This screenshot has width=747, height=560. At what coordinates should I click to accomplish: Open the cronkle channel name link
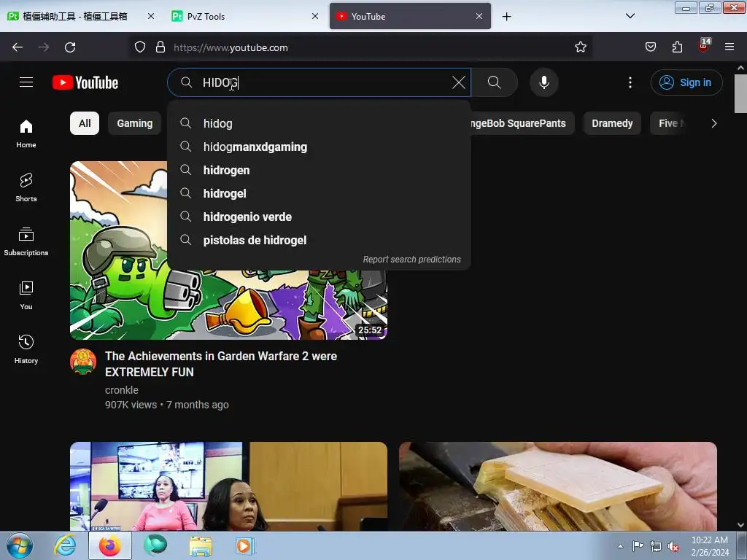[x=122, y=390]
